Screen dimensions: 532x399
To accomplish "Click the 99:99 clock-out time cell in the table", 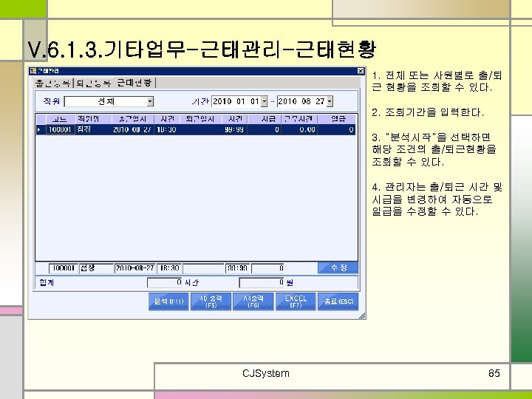I will click(x=235, y=129).
